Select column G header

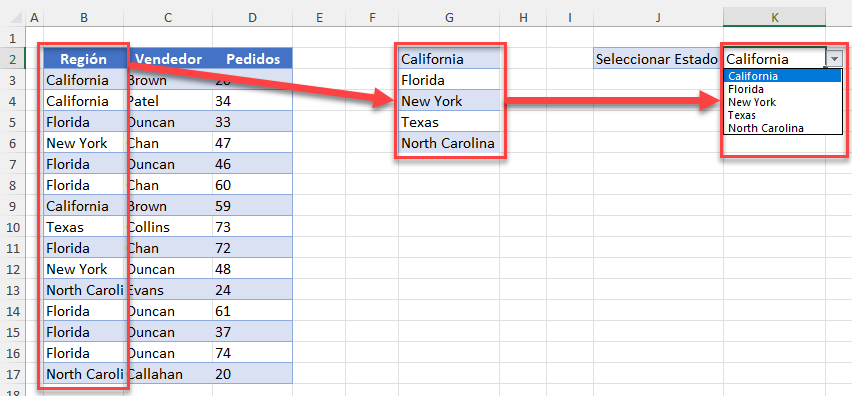tap(449, 18)
